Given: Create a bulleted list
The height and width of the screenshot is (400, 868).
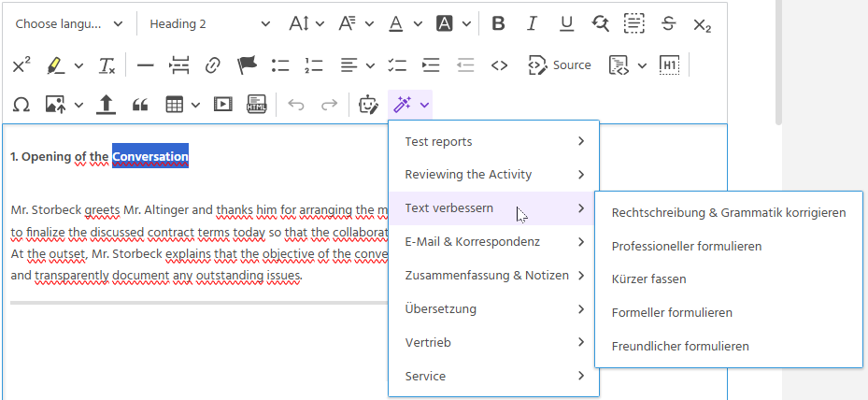Looking at the screenshot, I should point(280,65).
